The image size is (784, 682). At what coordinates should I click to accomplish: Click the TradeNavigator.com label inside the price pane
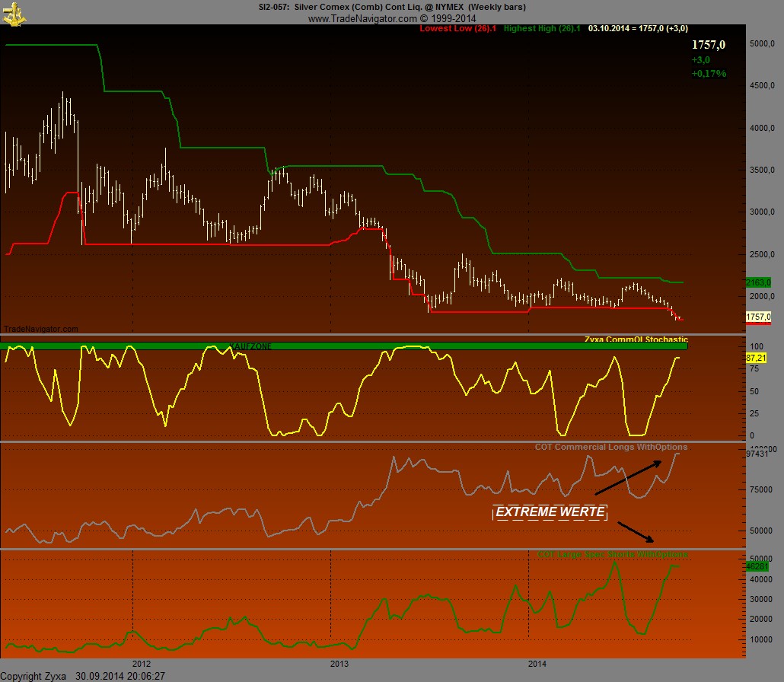pyautogui.click(x=41, y=329)
